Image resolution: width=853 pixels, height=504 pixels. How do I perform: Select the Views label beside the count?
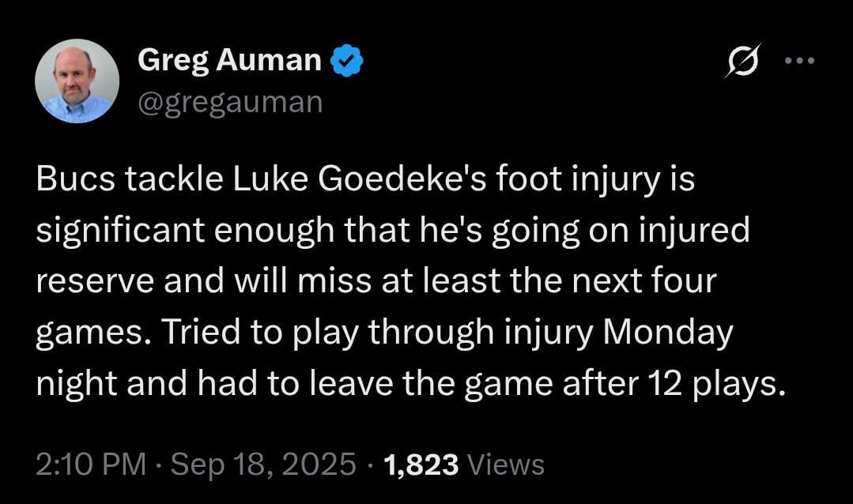coord(504,465)
